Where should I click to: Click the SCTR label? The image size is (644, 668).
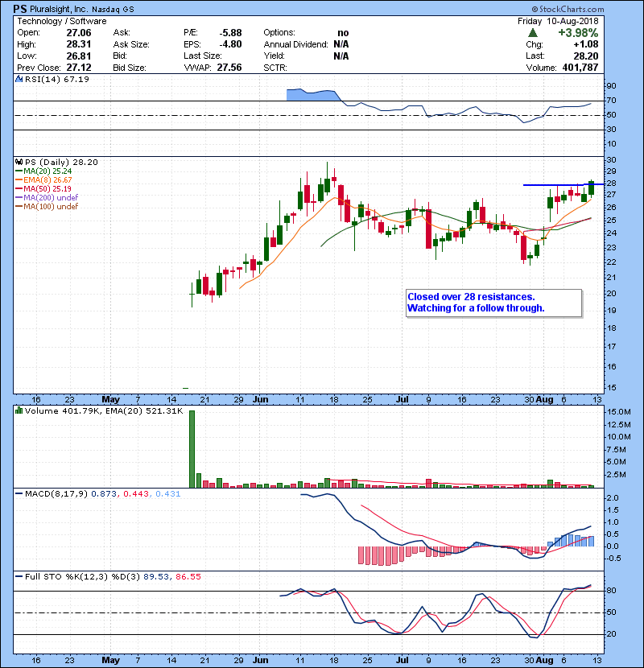(x=275, y=68)
